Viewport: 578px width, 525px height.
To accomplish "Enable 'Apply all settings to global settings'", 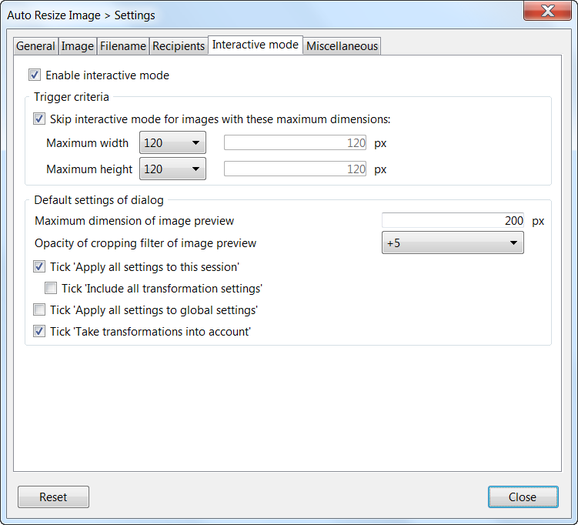I will [x=39, y=310].
